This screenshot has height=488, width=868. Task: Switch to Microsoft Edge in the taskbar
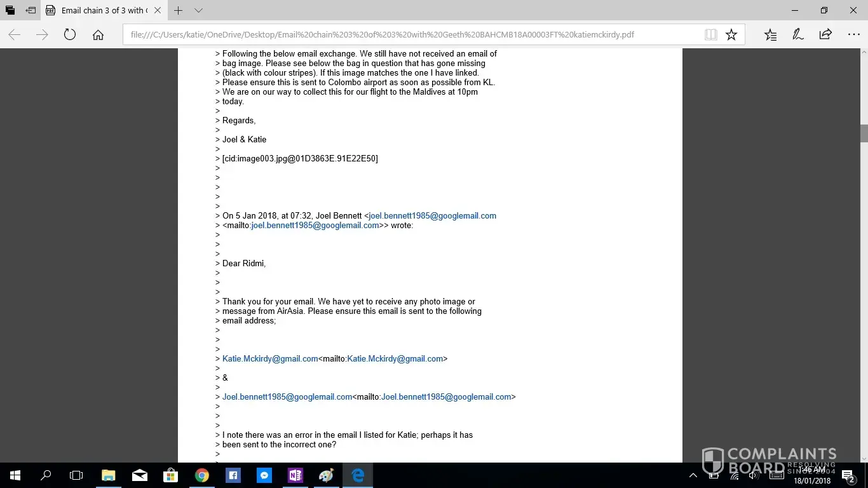358,475
